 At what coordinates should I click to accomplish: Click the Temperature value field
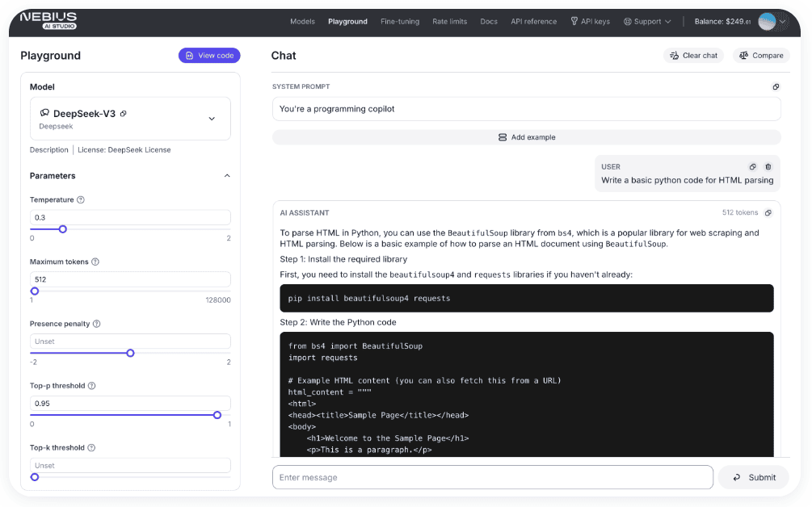pyautogui.click(x=131, y=217)
